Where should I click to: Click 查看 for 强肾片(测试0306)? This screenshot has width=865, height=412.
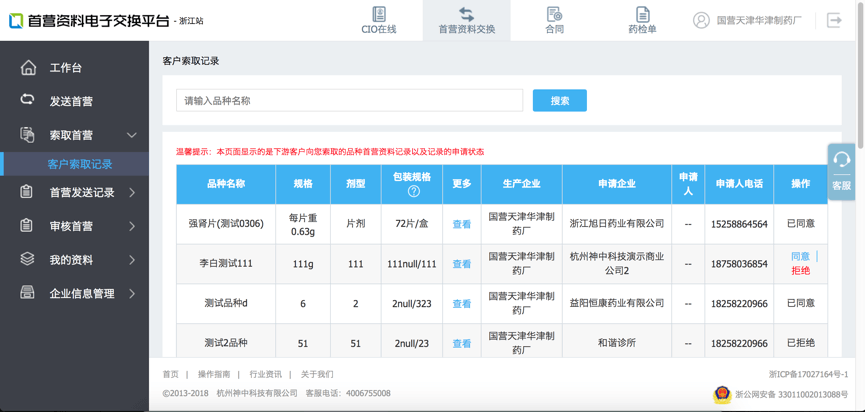coord(462,224)
